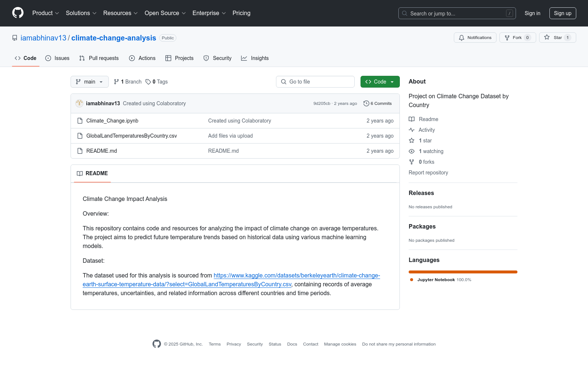Viewport: 588px width, 368px height.
Task: Fork this repository
Action: (x=517, y=38)
